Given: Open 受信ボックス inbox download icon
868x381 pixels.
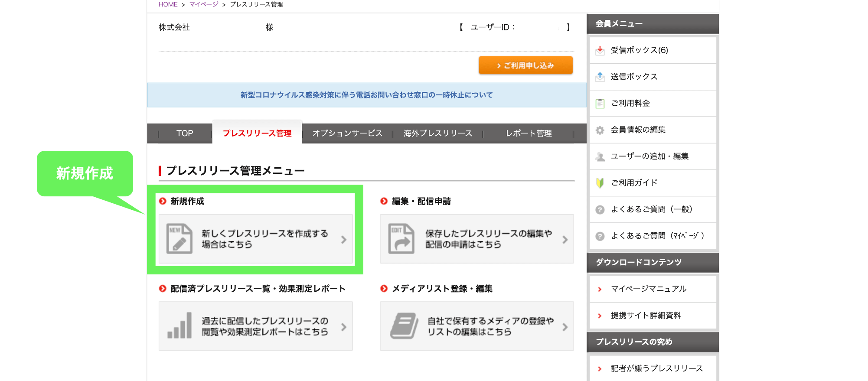Looking at the screenshot, I should (600, 50).
